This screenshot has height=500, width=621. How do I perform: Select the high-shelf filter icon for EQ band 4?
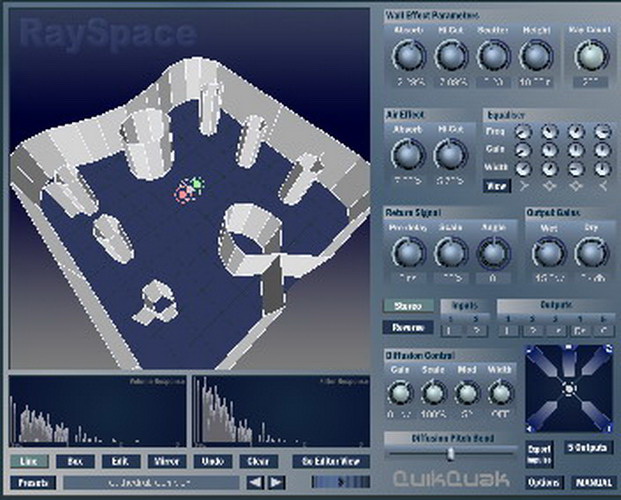coord(602,185)
